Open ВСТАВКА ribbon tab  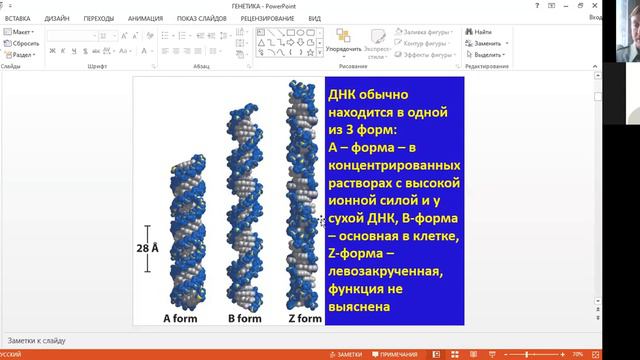coord(18,18)
